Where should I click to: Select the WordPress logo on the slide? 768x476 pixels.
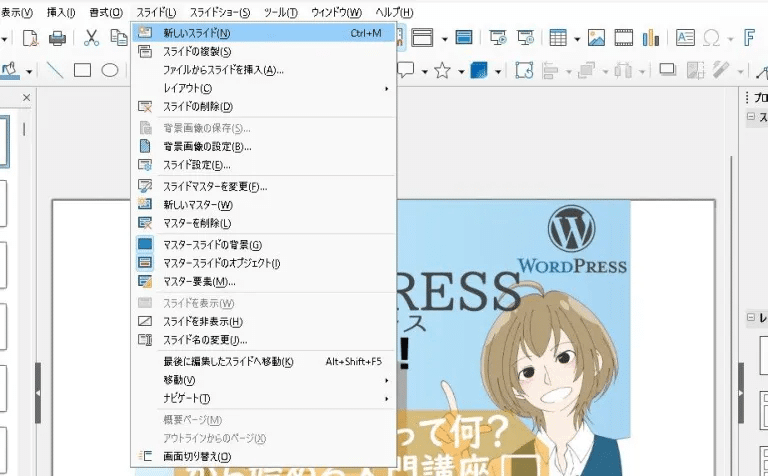[572, 239]
